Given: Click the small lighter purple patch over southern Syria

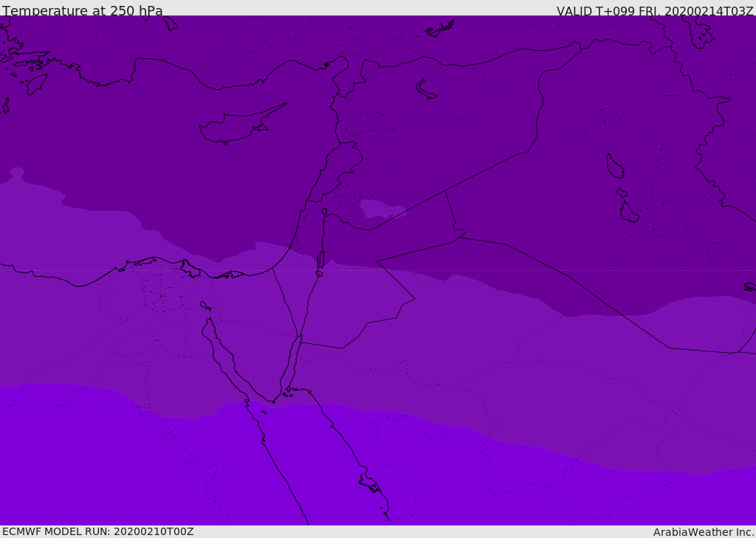Looking at the screenshot, I should pos(381,209).
